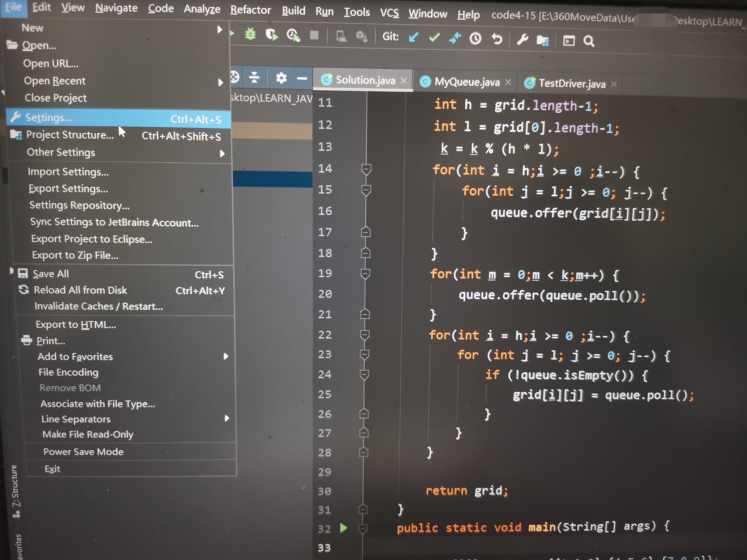Image resolution: width=747 pixels, height=560 pixels.
Task: Click Git compare branches icon
Action: pyautogui.click(x=455, y=38)
